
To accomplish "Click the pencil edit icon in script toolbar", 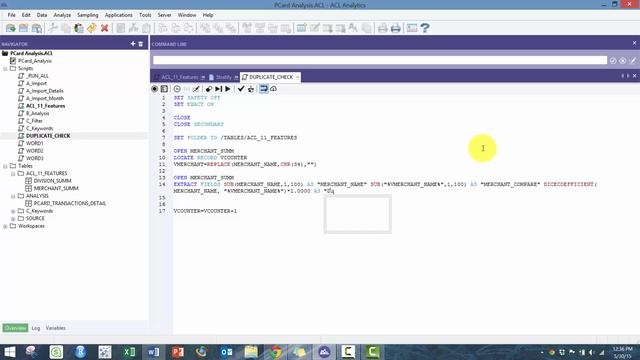I will click(196, 89).
